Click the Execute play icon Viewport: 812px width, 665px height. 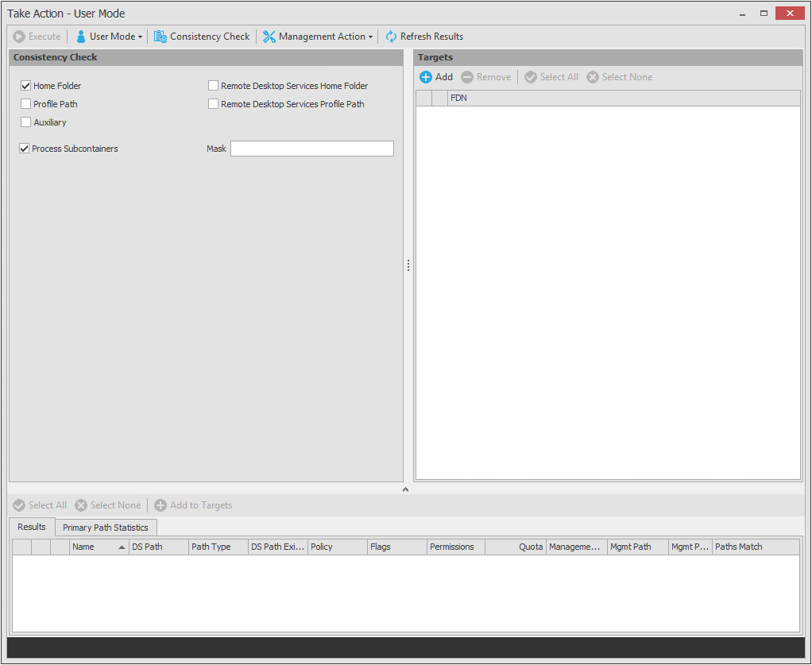(x=19, y=37)
